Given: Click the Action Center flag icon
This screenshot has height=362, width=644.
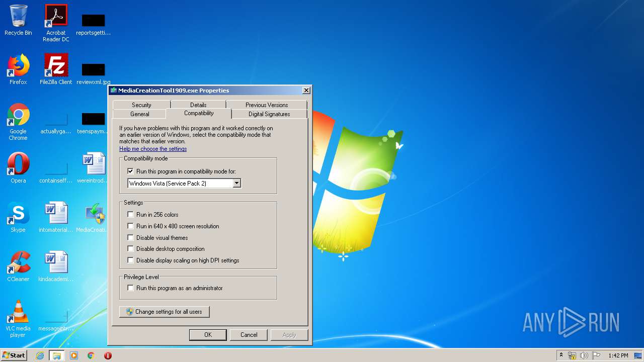Looking at the screenshot, I should (596, 355).
